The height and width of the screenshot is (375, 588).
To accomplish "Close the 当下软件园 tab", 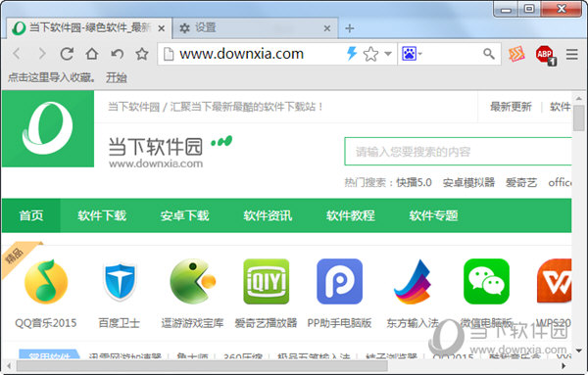I will point(162,28).
